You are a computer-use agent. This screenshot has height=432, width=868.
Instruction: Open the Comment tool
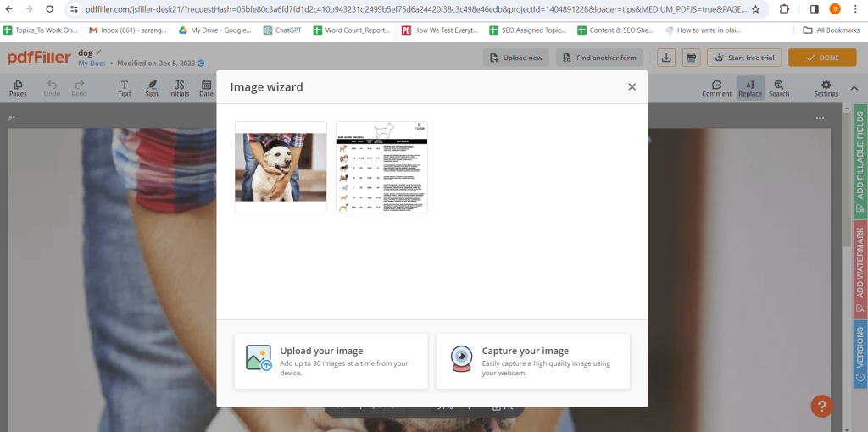tap(716, 88)
